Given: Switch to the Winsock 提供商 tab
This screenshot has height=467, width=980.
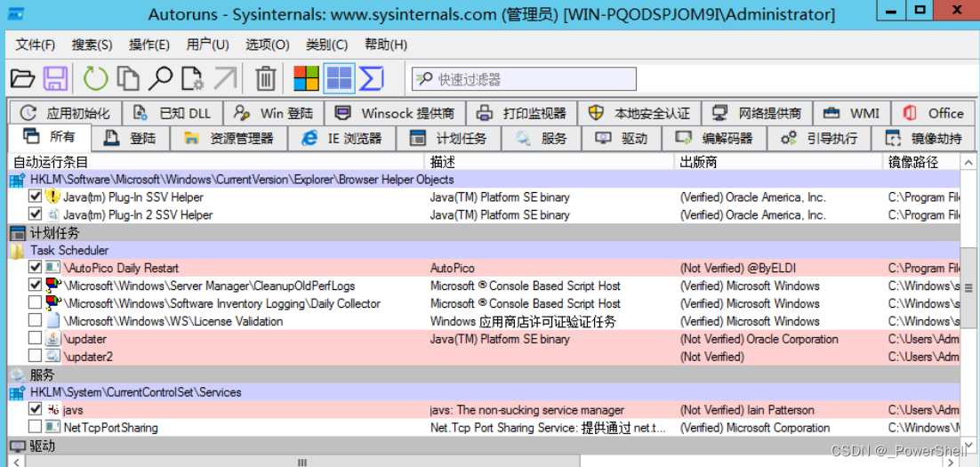Looking at the screenshot, I should click(396, 113).
